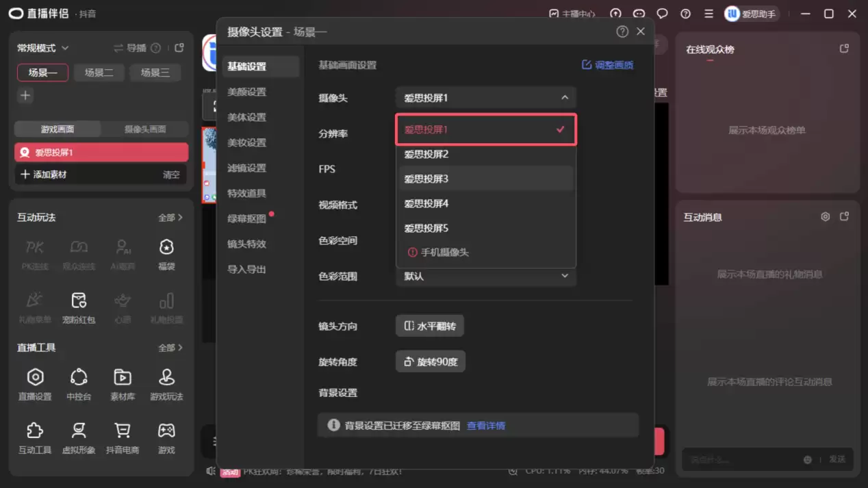Choose 手机摄像头 option in list
This screenshot has height=488, width=868.
(x=486, y=253)
